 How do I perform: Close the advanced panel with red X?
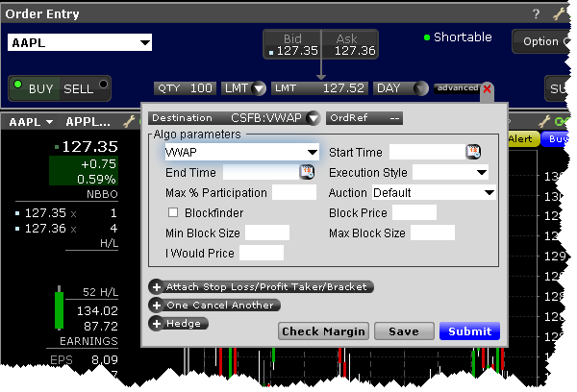click(x=487, y=88)
